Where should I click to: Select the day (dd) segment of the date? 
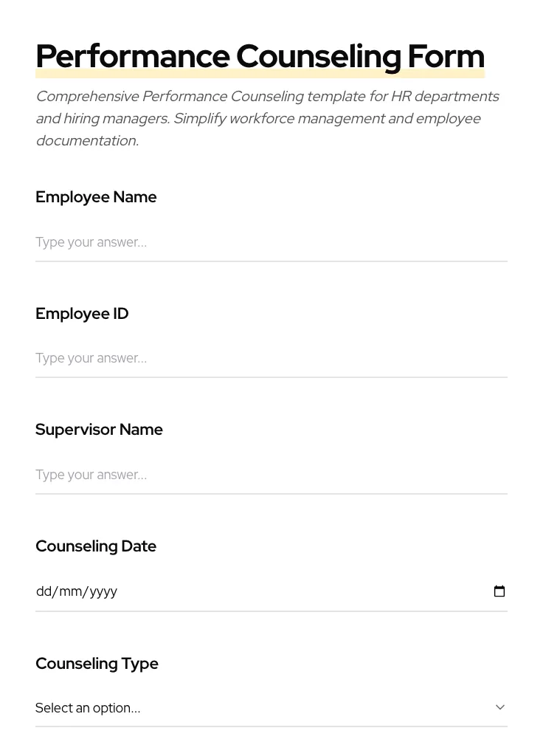(44, 591)
